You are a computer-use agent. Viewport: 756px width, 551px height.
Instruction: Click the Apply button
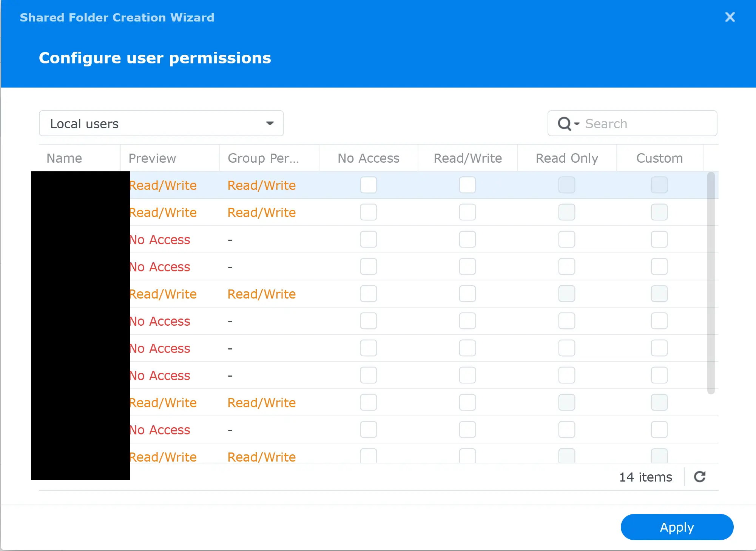coord(677,527)
